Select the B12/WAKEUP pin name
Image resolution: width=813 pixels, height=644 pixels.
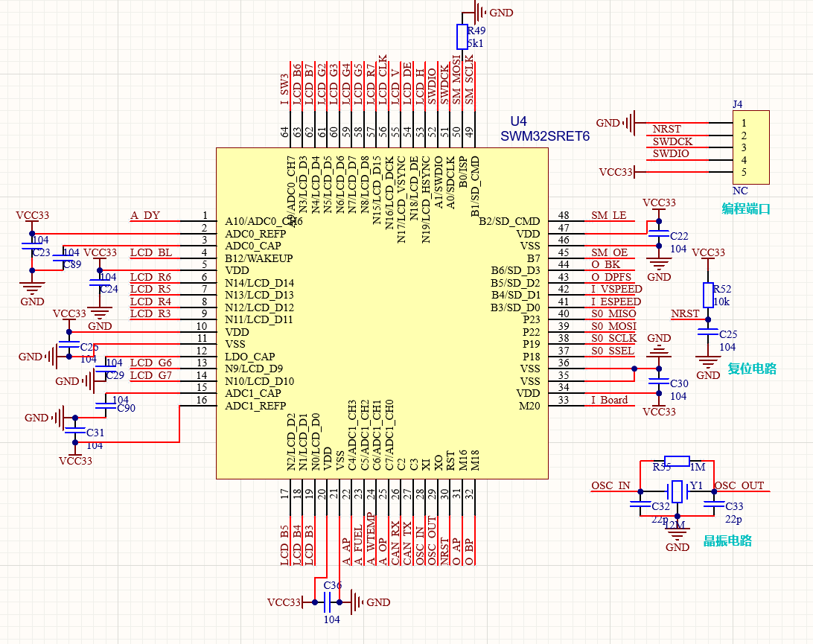tap(259, 258)
